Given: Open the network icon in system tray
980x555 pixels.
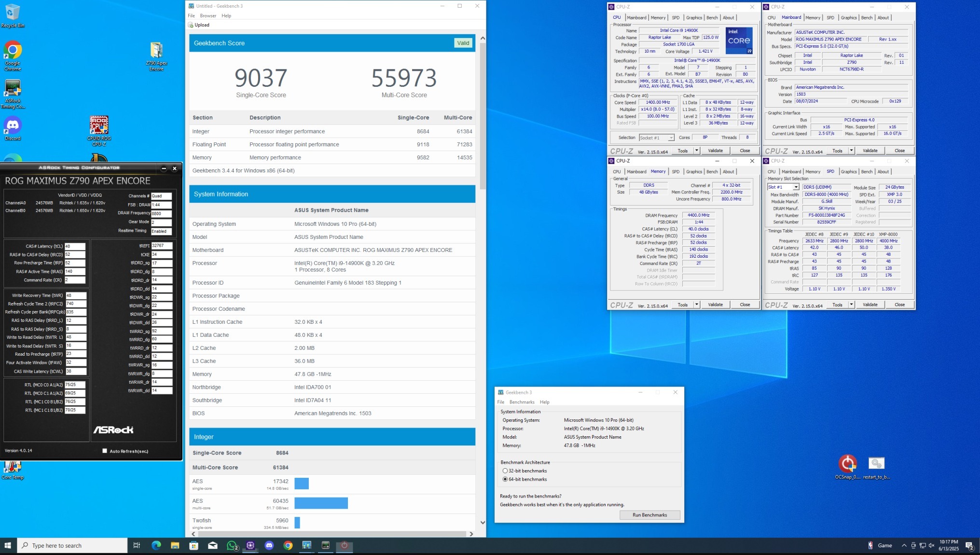Looking at the screenshot, I should [x=923, y=546].
